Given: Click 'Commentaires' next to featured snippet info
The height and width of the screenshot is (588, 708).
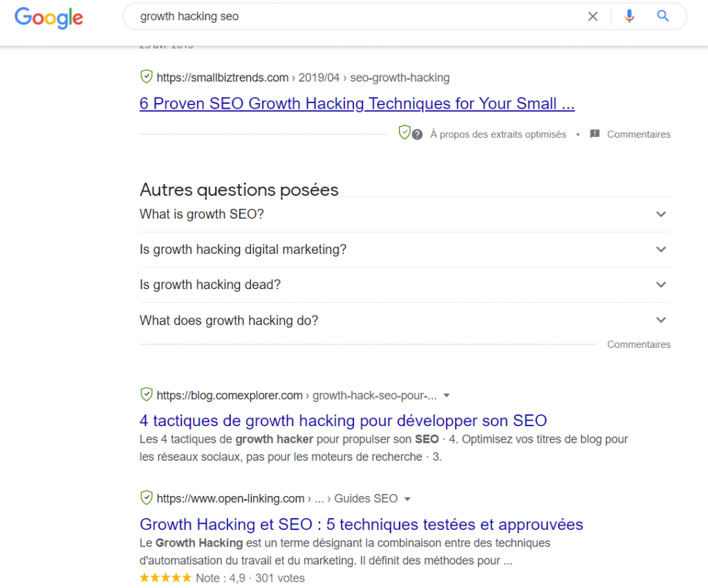Looking at the screenshot, I should coord(638,135).
